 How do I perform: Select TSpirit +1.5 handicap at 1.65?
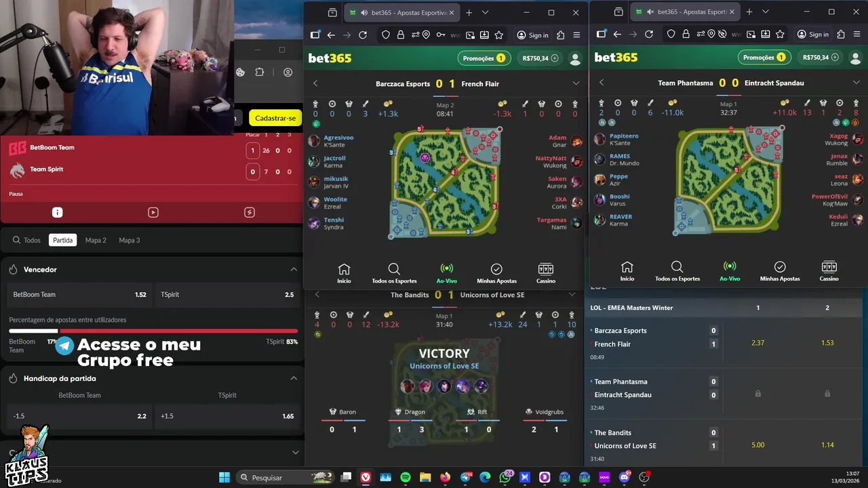[x=228, y=416]
